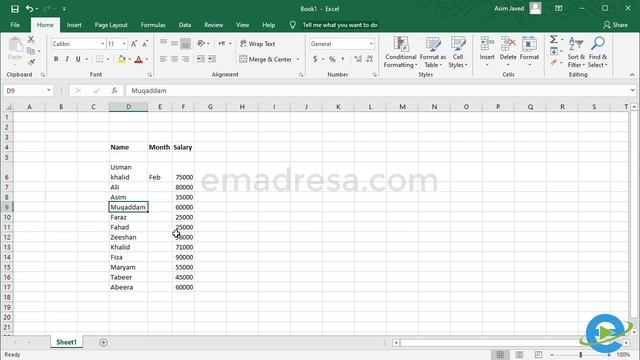Open the Name Box dropdown arrow
This screenshot has width=640, height=360.
tap(48, 91)
